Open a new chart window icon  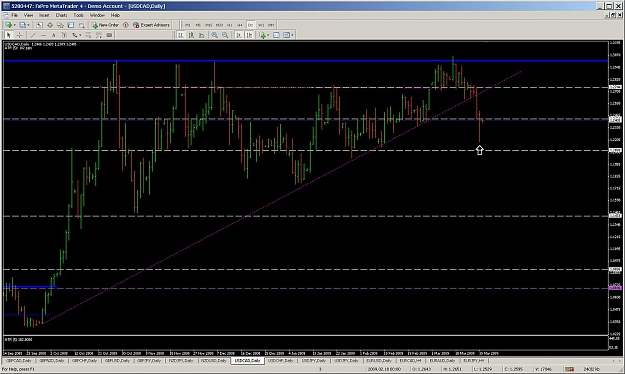click(x=8, y=25)
